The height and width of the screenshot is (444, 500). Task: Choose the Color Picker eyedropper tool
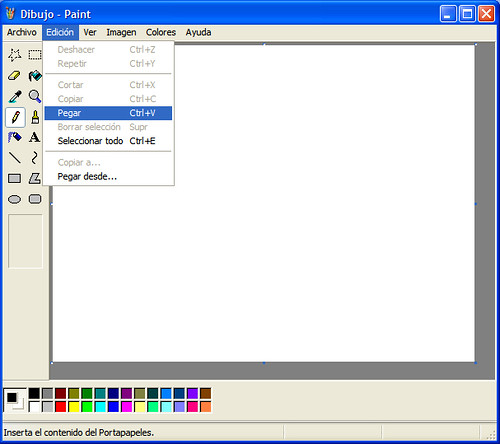(15, 97)
